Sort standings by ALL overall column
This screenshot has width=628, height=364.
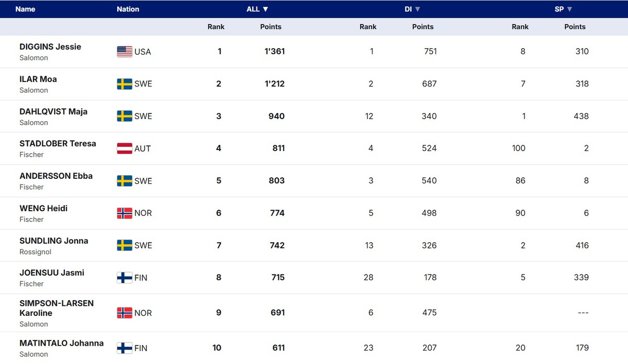tap(257, 9)
